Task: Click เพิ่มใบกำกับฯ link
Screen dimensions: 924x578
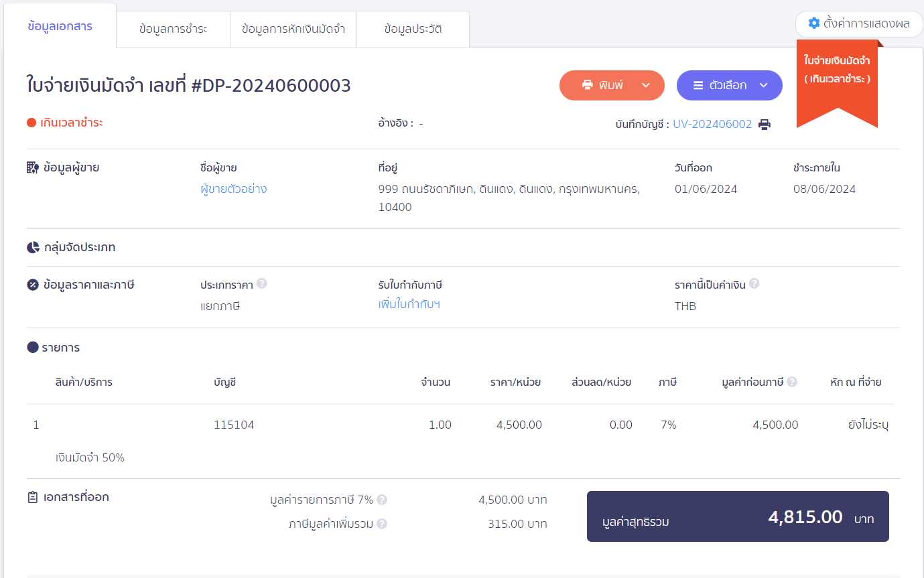Action: (x=409, y=304)
